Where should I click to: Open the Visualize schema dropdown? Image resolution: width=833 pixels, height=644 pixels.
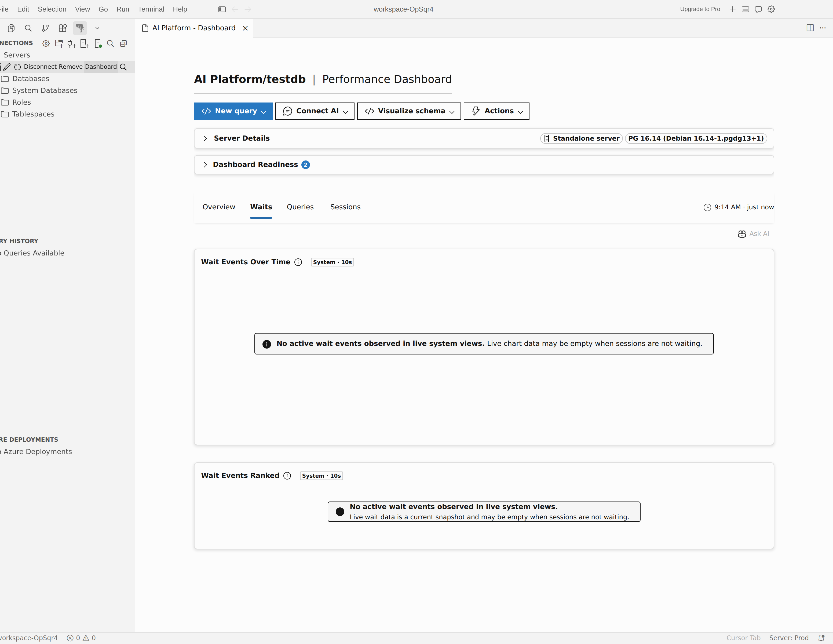coord(409,111)
